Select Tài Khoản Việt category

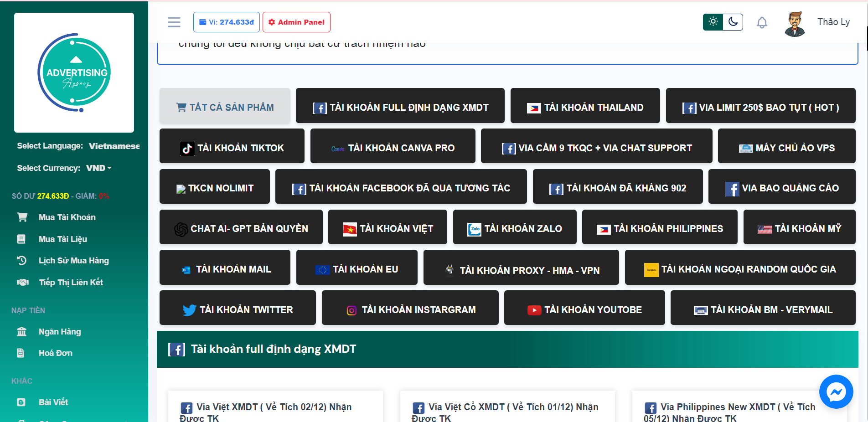[387, 227]
